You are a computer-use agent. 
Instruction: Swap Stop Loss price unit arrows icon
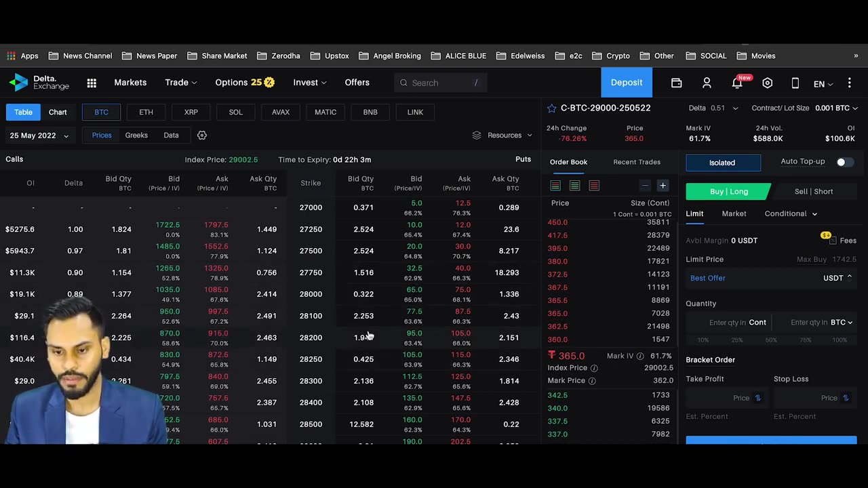coord(846,398)
